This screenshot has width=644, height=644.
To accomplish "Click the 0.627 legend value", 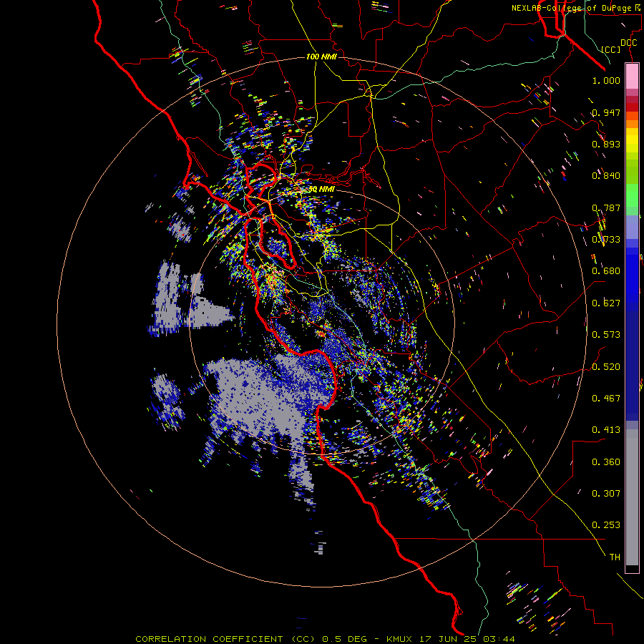I will coord(606,303).
